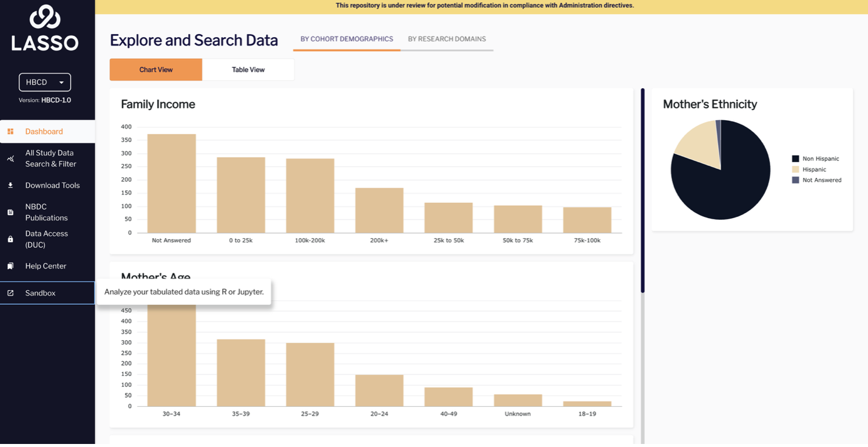
Task: Click the 100k-200k income bar
Action: (x=310, y=196)
